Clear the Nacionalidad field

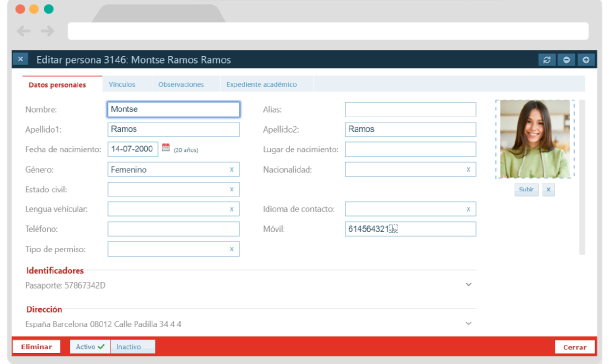468,170
